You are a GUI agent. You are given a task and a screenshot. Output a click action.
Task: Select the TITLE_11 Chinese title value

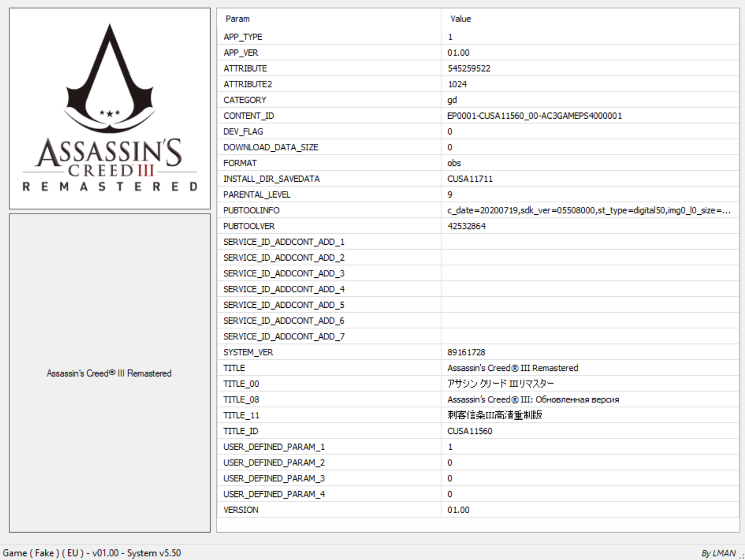click(x=494, y=415)
